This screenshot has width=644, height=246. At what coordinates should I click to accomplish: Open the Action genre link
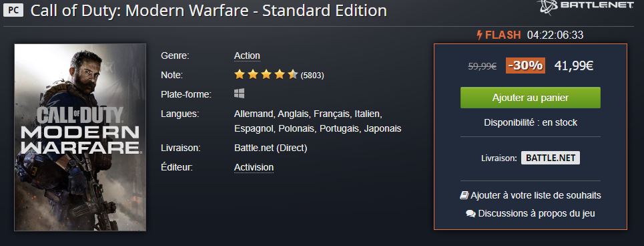tap(247, 55)
